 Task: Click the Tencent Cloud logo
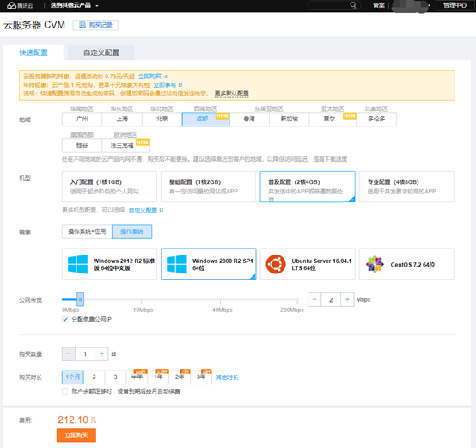(20, 5)
